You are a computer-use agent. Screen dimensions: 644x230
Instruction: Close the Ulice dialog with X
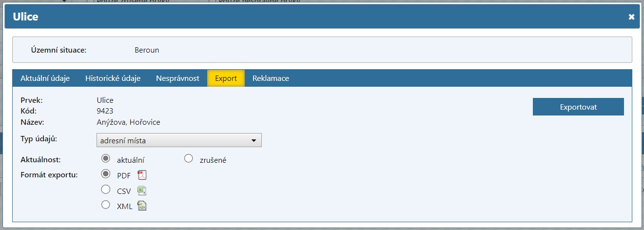[x=631, y=17]
